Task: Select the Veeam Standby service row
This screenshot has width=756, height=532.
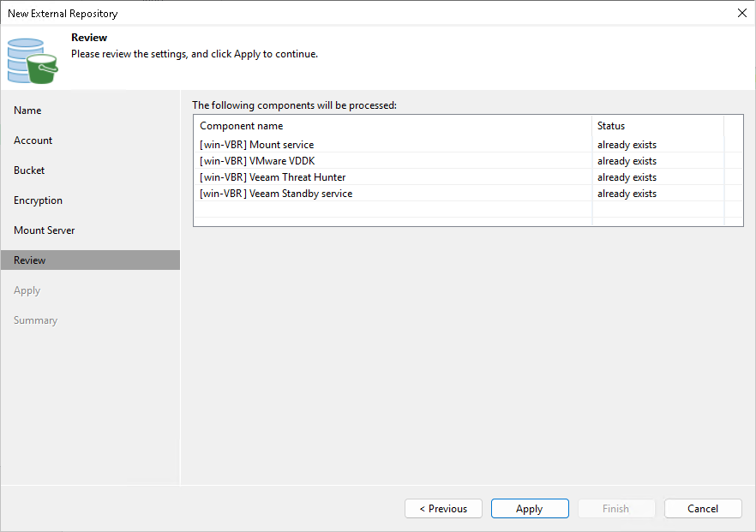Action: coord(468,194)
